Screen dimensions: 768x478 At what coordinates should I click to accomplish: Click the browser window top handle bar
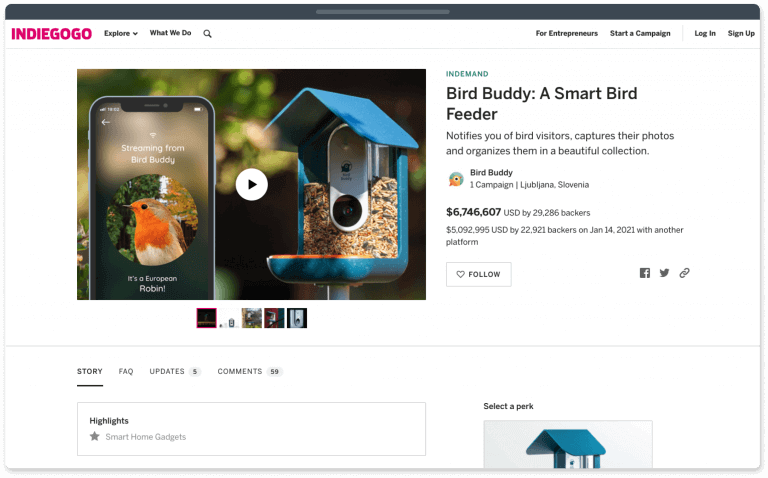tap(383, 11)
